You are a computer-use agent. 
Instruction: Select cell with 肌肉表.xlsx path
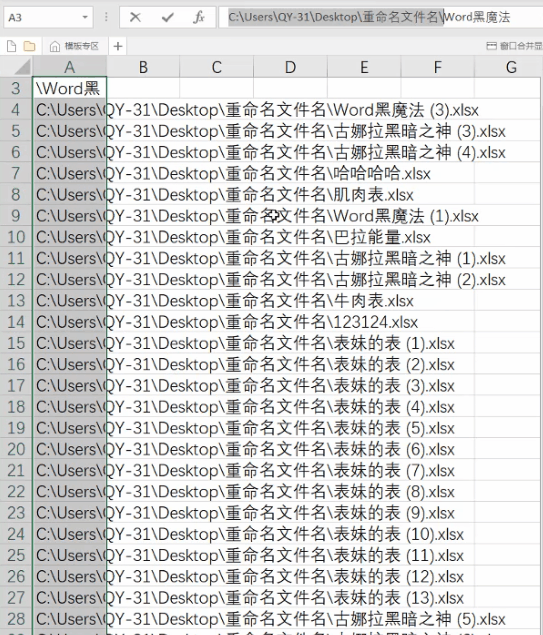[70, 194]
